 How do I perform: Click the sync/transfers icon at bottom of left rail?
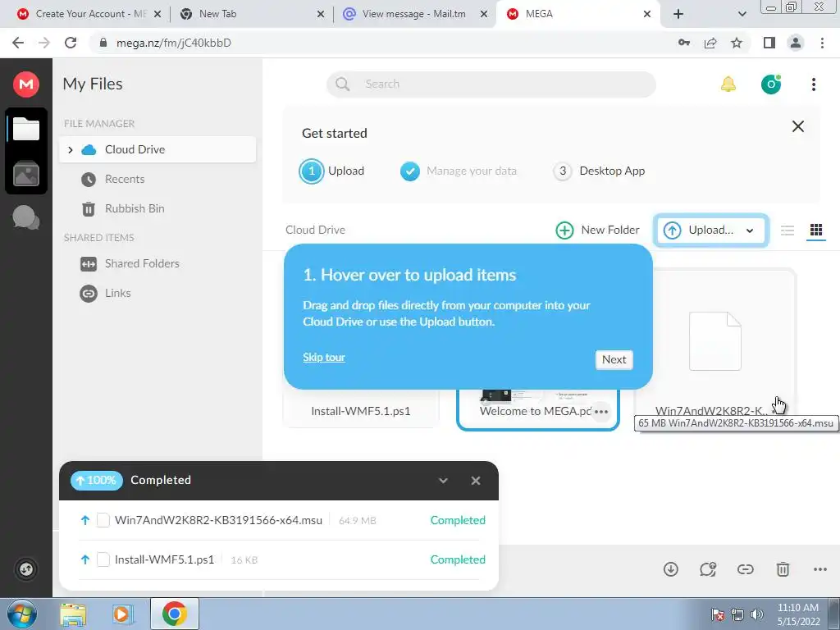pyautogui.click(x=25, y=568)
